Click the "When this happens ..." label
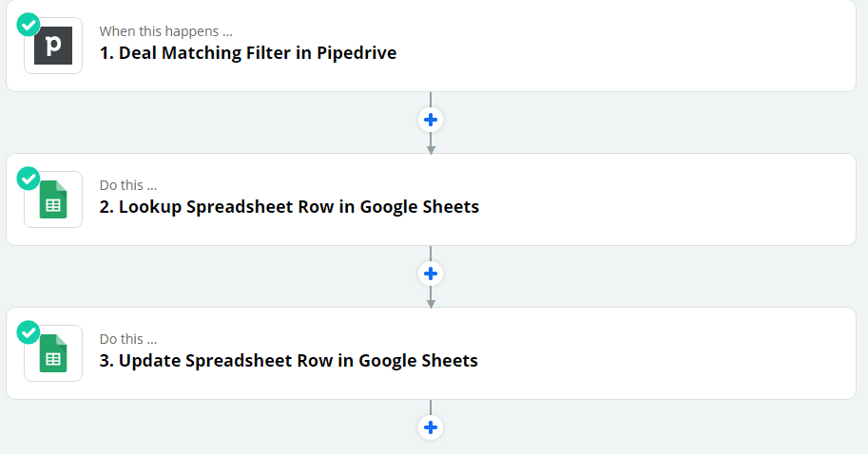 tap(166, 31)
